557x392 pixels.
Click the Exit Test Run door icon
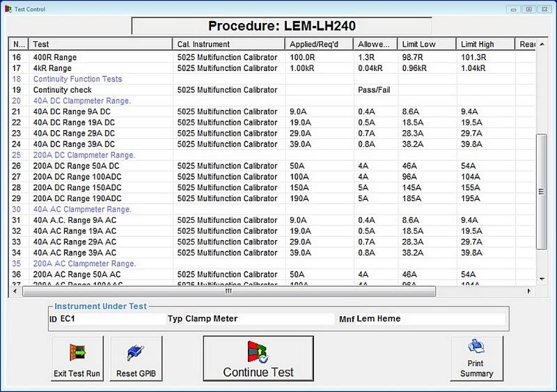[77, 353]
